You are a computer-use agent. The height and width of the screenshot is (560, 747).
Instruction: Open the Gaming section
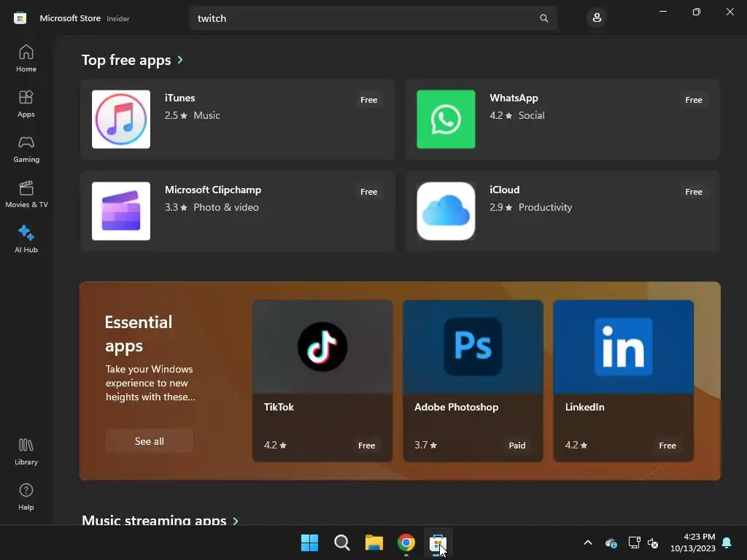tap(26, 149)
